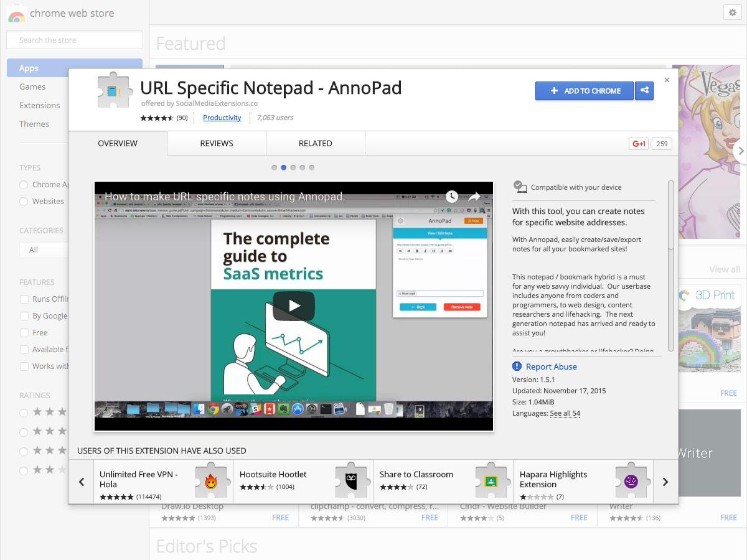Screen dimensions: 747x560
Task: Open the Productivity category link
Action: coord(222,118)
